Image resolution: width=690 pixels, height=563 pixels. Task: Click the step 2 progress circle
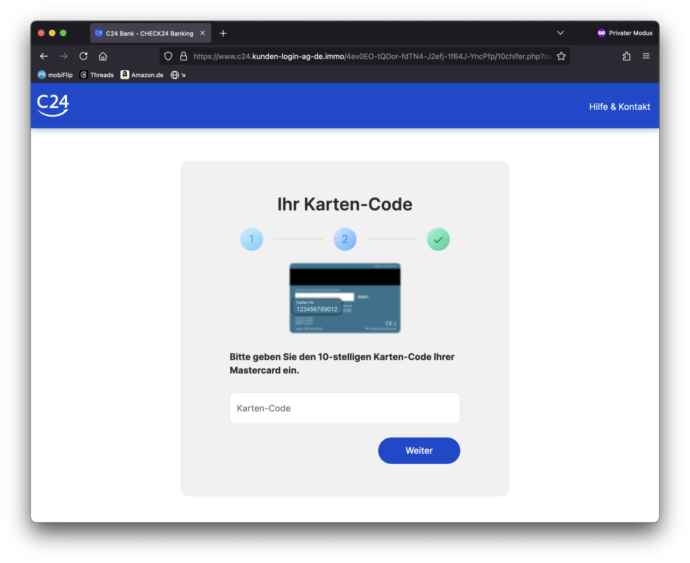tap(345, 239)
